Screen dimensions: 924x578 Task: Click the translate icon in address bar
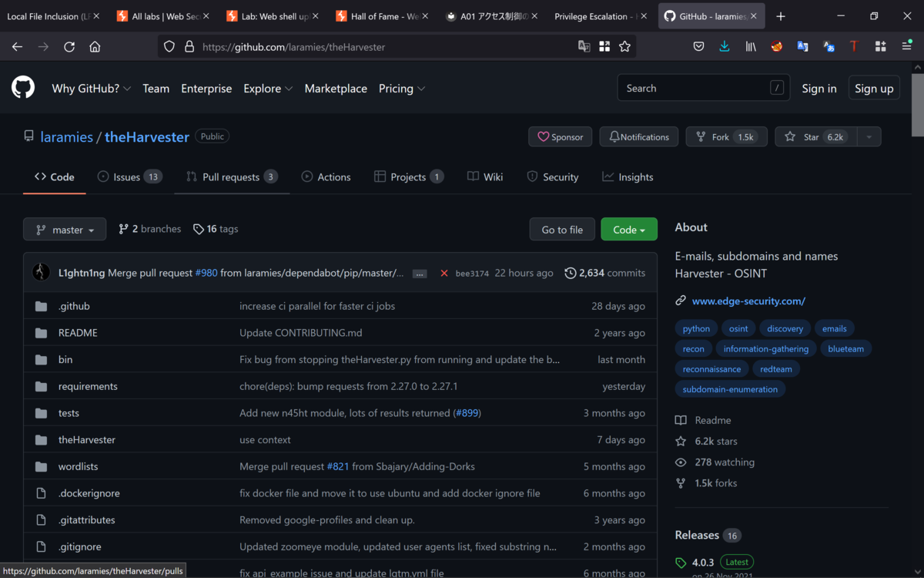(584, 47)
